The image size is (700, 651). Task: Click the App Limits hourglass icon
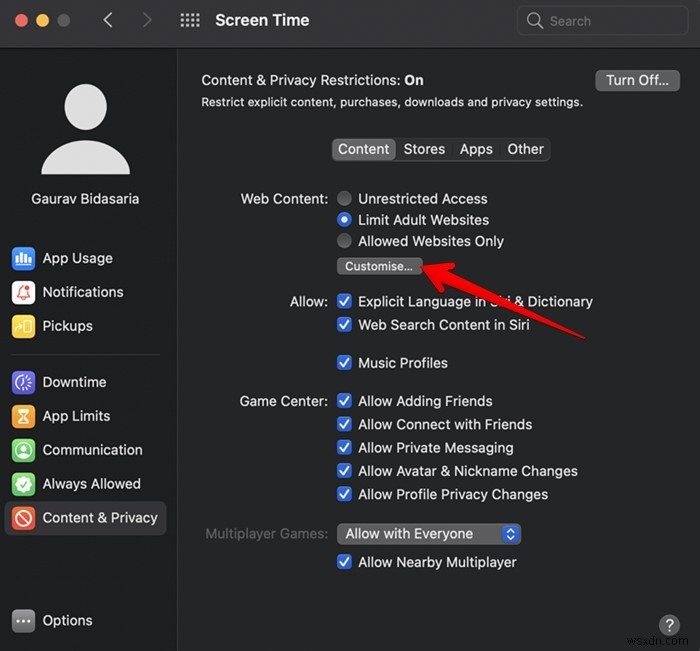point(23,417)
